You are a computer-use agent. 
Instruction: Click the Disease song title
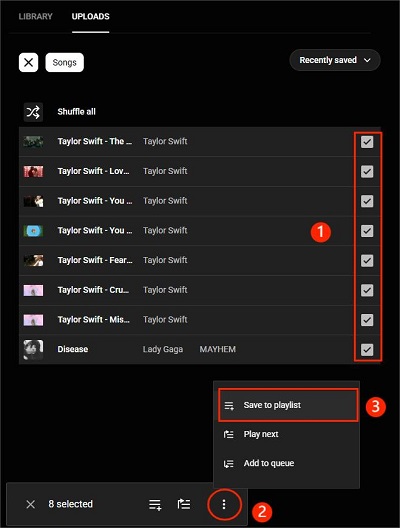click(x=73, y=349)
